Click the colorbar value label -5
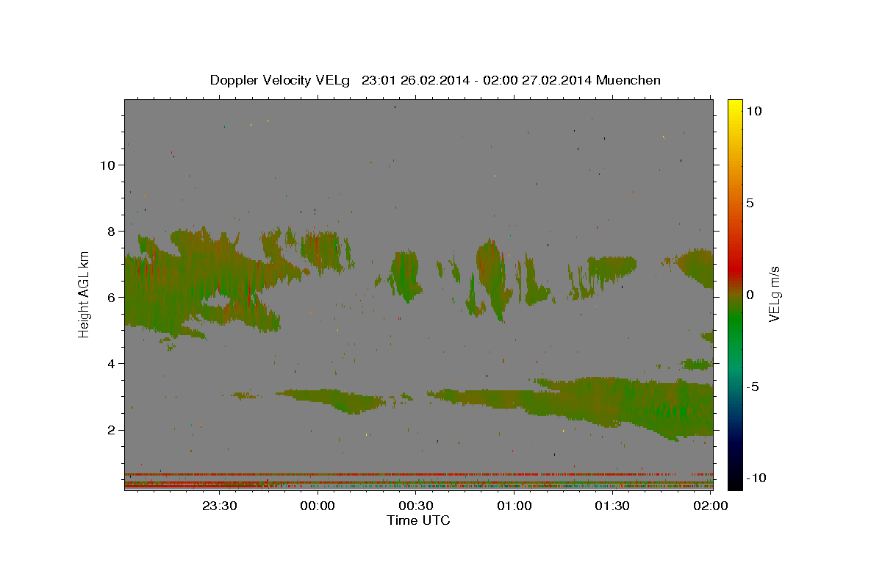 [753, 387]
